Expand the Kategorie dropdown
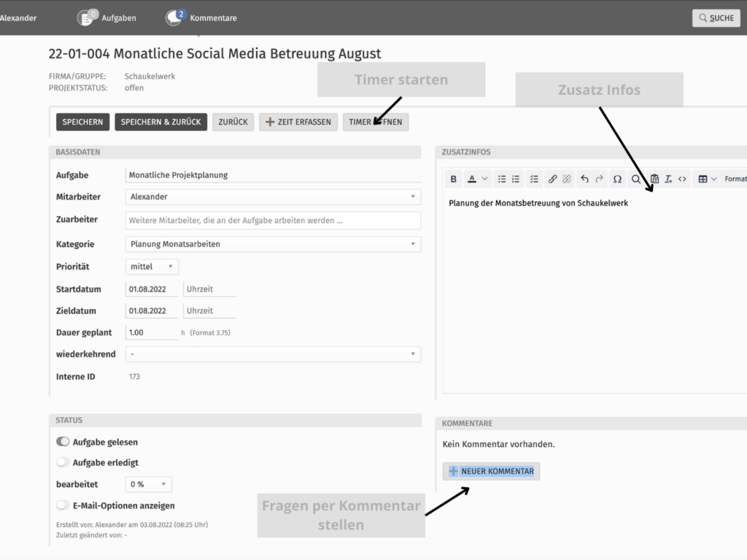Screen dimensions: 747x560 tap(273, 244)
